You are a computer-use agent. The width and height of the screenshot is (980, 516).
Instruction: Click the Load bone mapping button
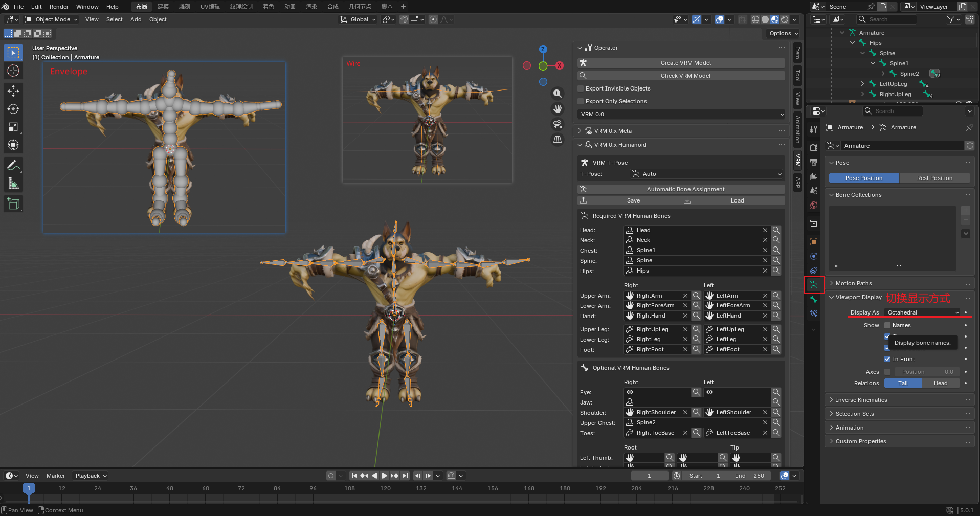coord(733,200)
